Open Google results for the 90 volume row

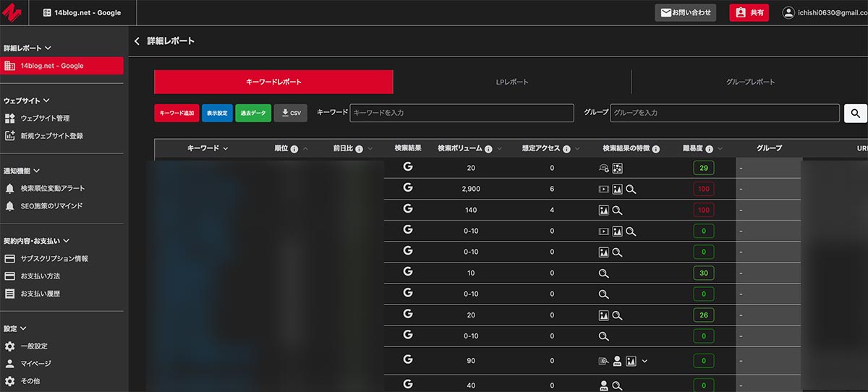point(408,359)
